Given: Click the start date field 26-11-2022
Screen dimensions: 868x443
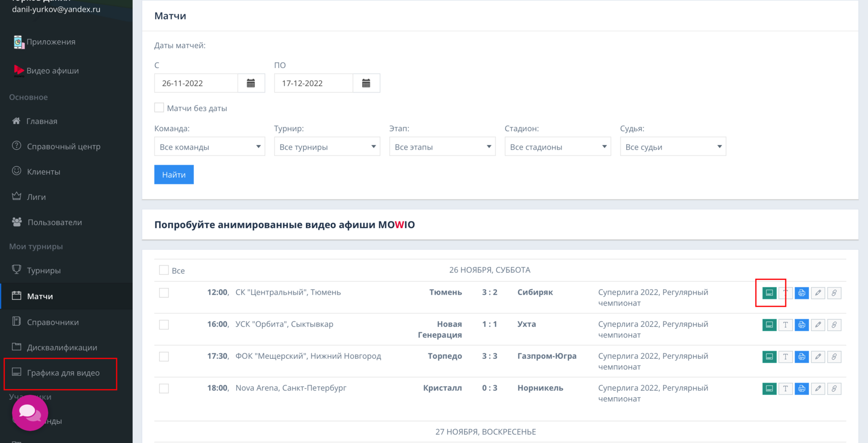Looking at the screenshot, I should click(196, 83).
